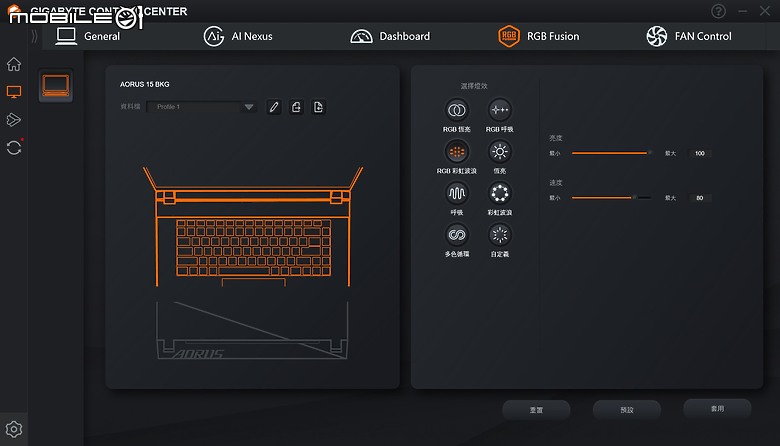
Task: Click the speed value field showing 80
Action: [699, 198]
